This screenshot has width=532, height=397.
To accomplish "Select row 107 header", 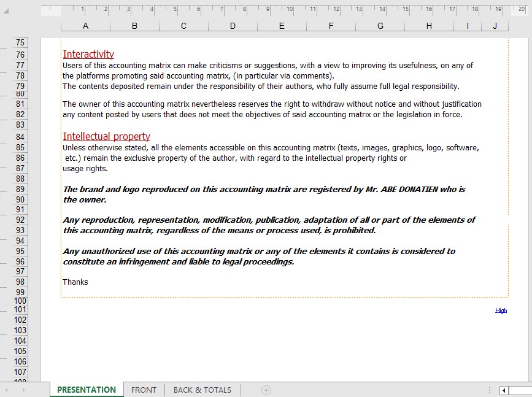I will [x=20, y=372].
